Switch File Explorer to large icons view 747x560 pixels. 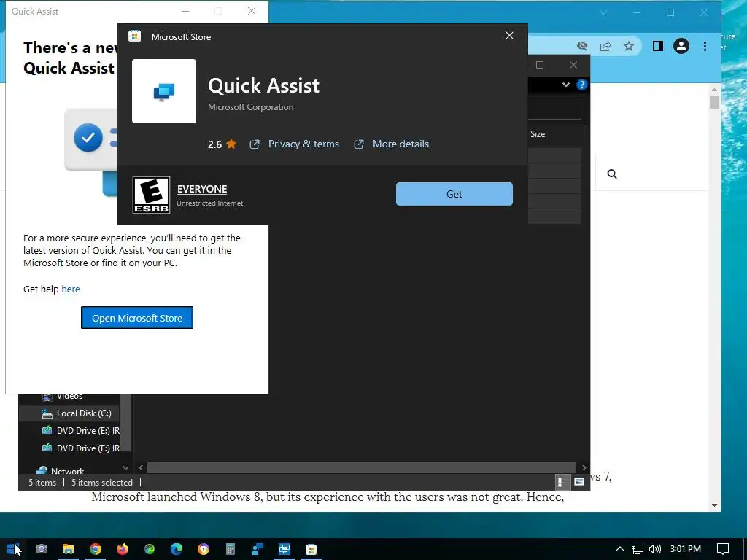click(x=578, y=482)
